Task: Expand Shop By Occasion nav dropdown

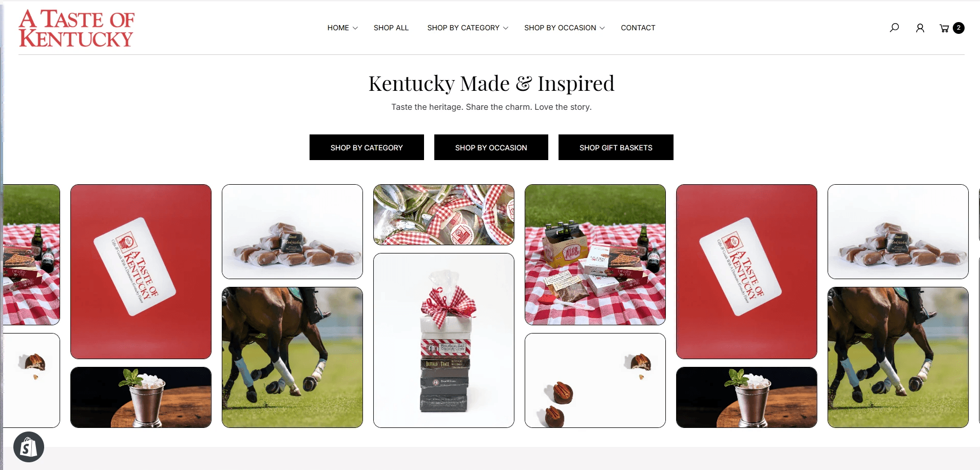Action: point(564,28)
